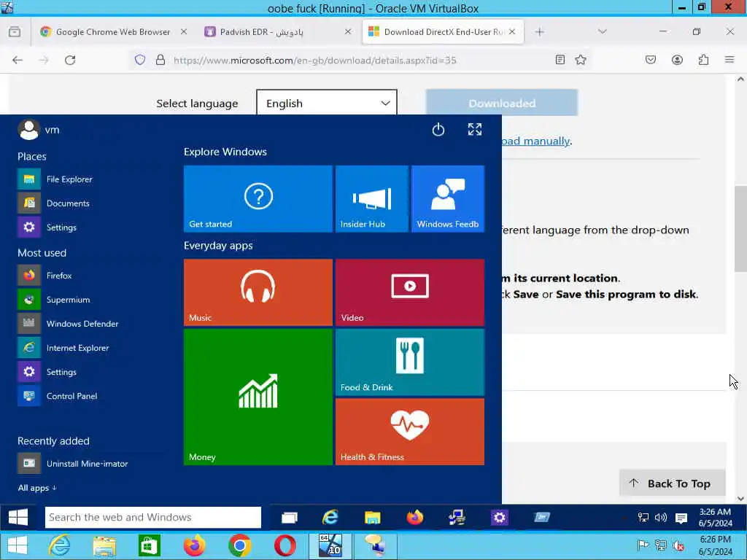Screen dimensions: 747x560
Task: Click the guest Windows Start button
Action: point(18,517)
